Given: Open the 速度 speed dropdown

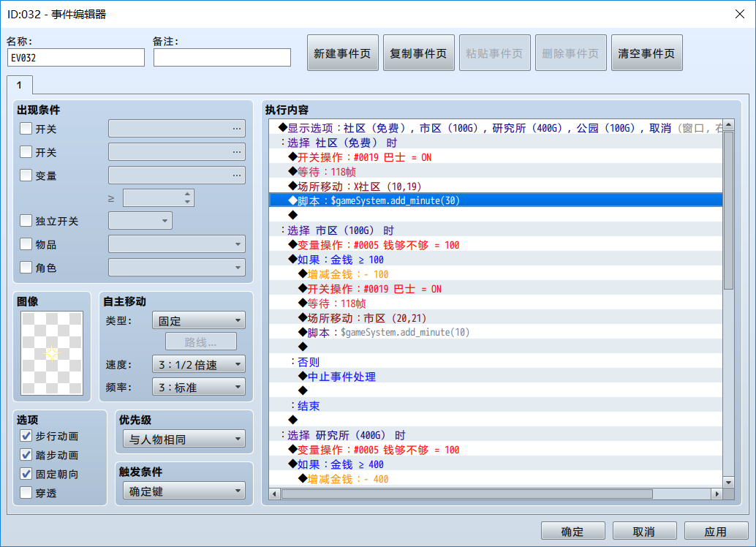Looking at the screenshot, I should [199, 364].
